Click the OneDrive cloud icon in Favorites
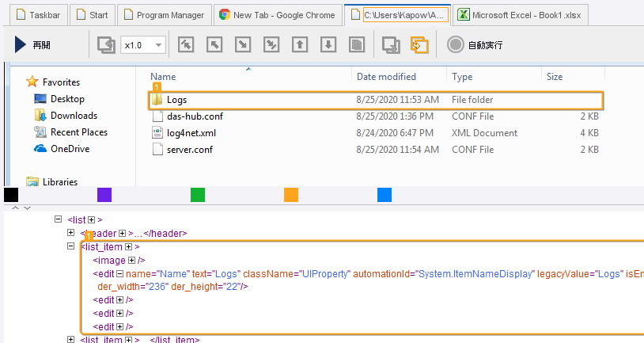 click(41, 149)
